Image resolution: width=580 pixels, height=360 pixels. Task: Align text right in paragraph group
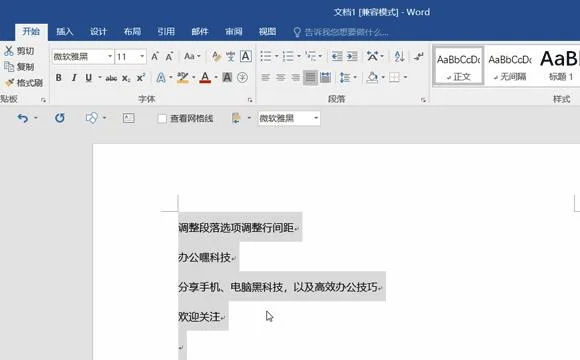[295, 77]
